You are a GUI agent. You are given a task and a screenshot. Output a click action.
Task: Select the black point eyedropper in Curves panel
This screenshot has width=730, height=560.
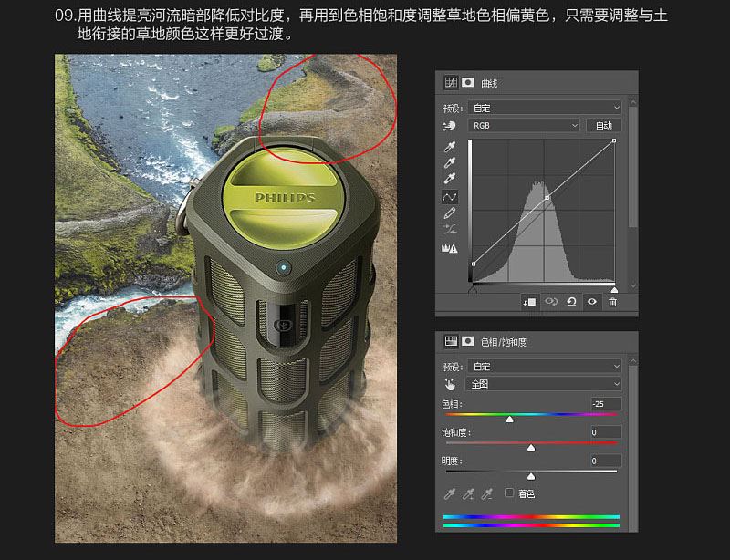tap(448, 148)
